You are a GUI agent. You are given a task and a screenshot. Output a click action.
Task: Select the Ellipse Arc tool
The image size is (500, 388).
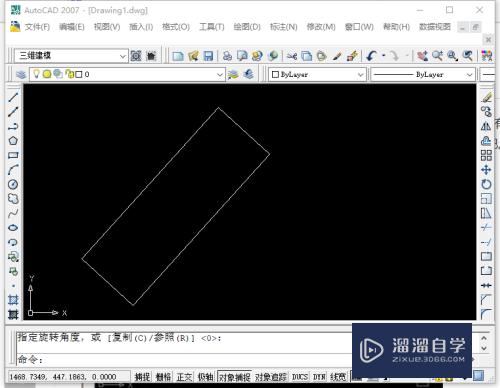pyautogui.click(x=13, y=242)
